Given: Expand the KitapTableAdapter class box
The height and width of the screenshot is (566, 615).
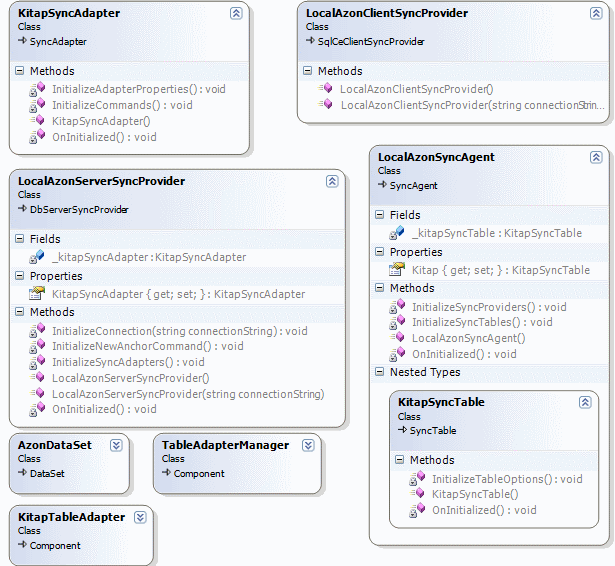Looking at the screenshot, I should (x=139, y=517).
